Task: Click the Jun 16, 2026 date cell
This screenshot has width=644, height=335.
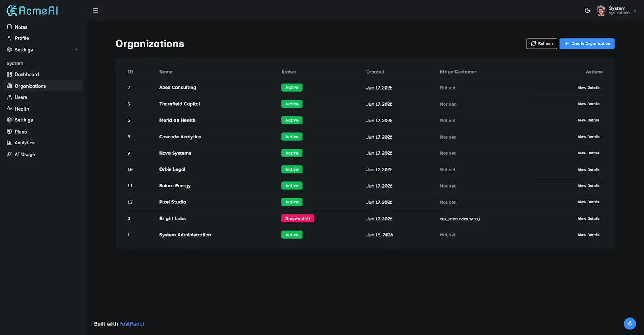Action: point(380,235)
